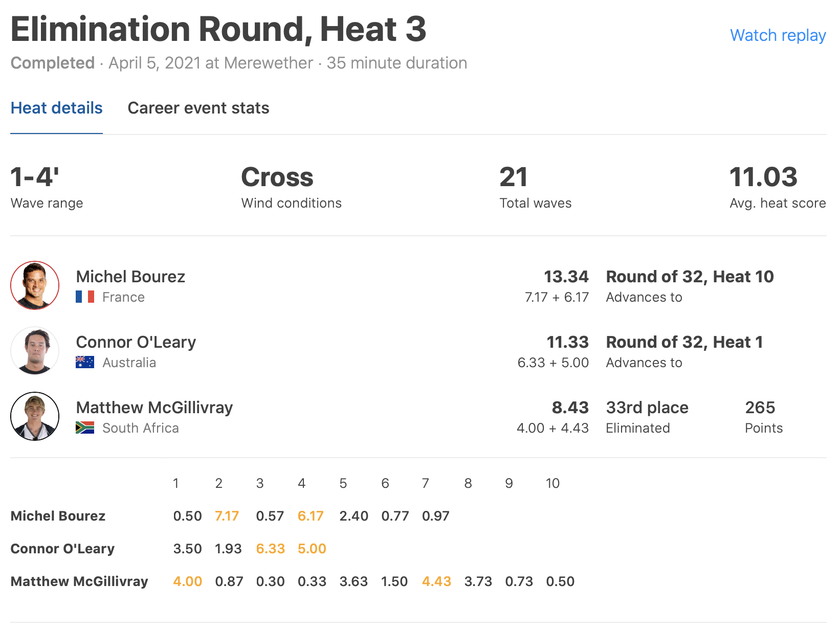Select Michel Bourez in the wave score table
This screenshot has width=840, height=629.
coord(58,516)
